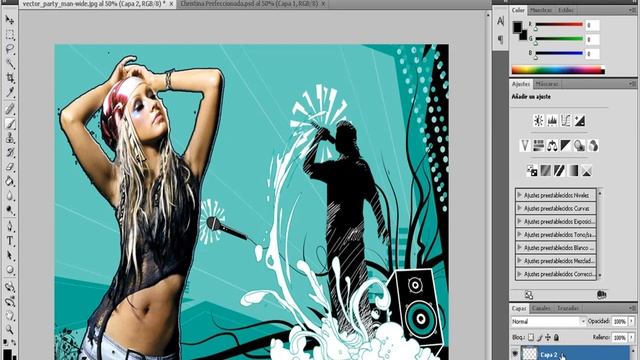Select the 3D Rotate tool

[x=10, y=287]
